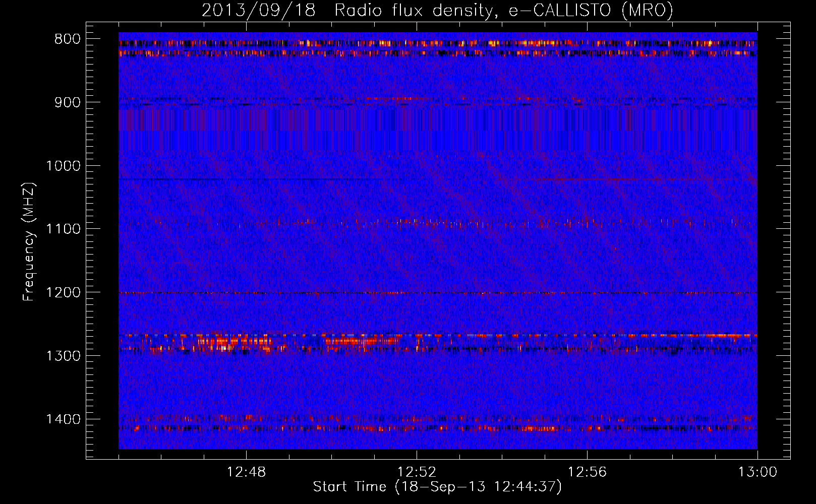Click the 1200 frequency tick label

coord(63,292)
